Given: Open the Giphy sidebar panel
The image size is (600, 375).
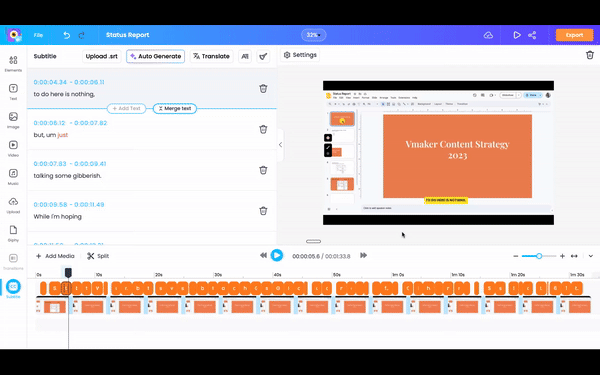Looking at the screenshot, I should pyautogui.click(x=13, y=233).
